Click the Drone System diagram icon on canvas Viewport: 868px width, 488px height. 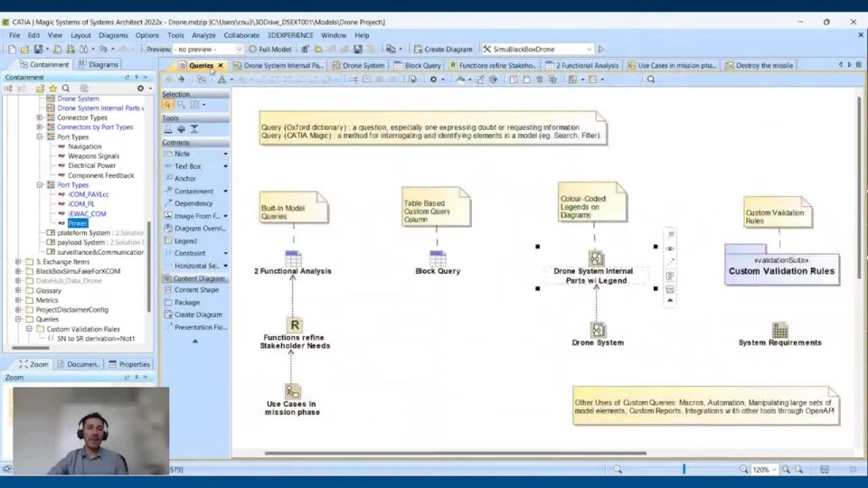coord(598,330)
